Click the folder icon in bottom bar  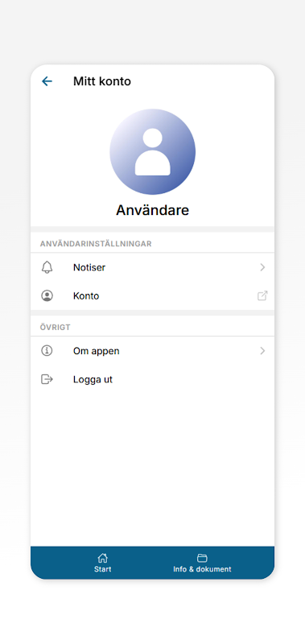tap(202, 558)
